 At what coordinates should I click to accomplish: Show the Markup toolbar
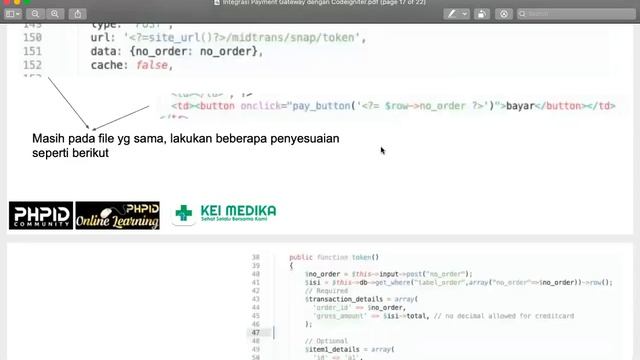504,14
